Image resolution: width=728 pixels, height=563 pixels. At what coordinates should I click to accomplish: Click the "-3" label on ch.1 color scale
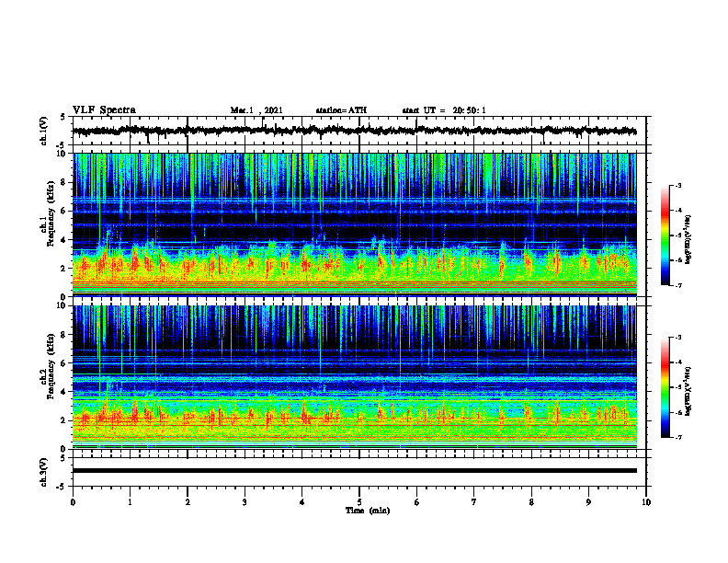678,186
